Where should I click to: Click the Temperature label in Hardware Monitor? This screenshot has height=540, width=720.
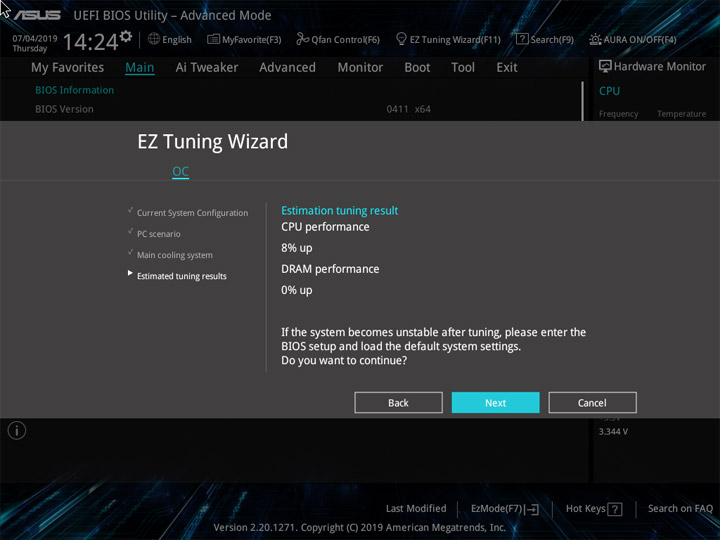pyautogui.click(x=681, y=114)
